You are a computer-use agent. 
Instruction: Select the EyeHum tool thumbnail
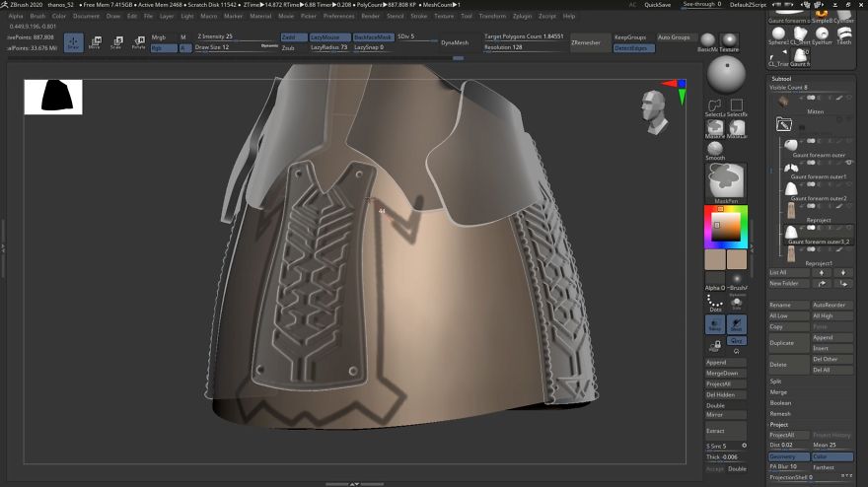(822, 35)
